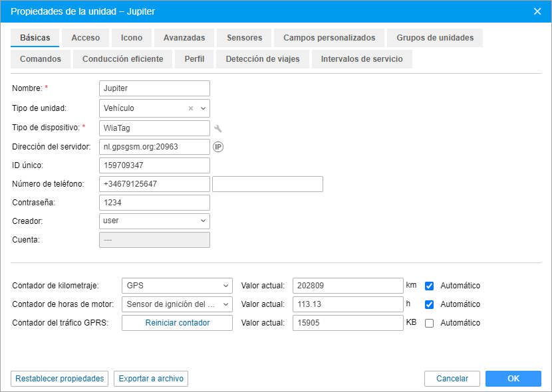
Task: Clear the Tipo de unidad selection (x)
Action: coord(191,108)
